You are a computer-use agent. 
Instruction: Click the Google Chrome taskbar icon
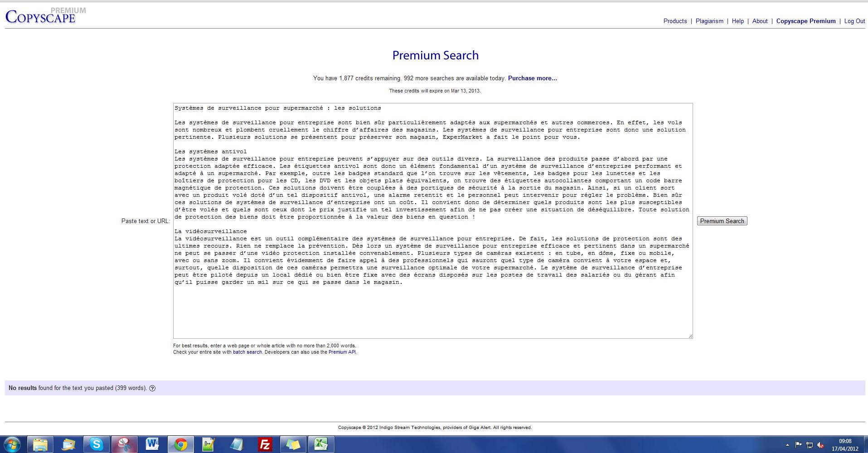pyautogui.click(x=180, y=444)
